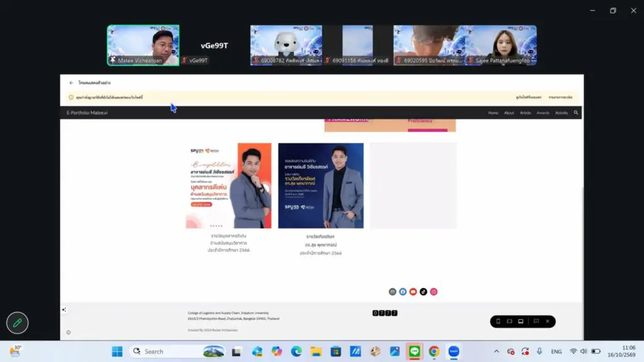This screenshot has height=362, width=644.
Task: Select Matee Vicheansan video tile
Action: (x=143, y=45)
